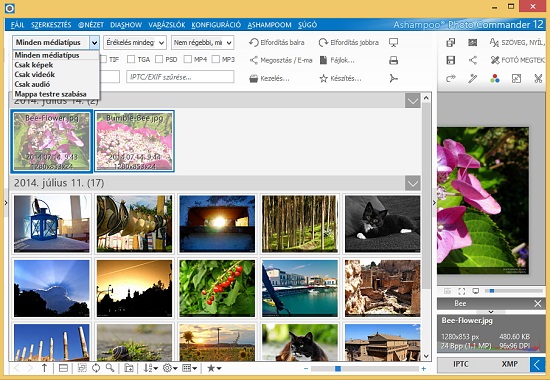The width and height of the screenshot is (550, 380).
Task: Click the scissors cut icon
Action: [x=538, y=78]
